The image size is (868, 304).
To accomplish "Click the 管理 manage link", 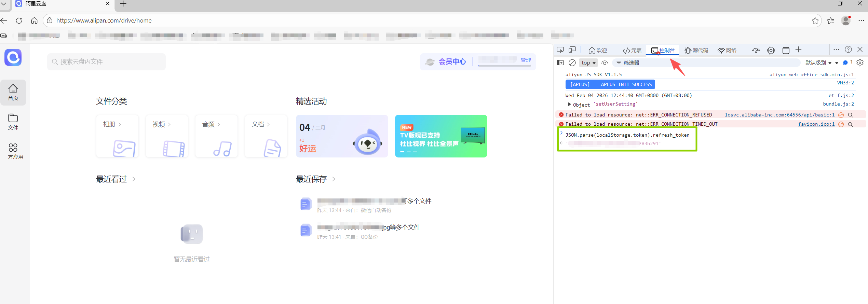I will [526, 60].
